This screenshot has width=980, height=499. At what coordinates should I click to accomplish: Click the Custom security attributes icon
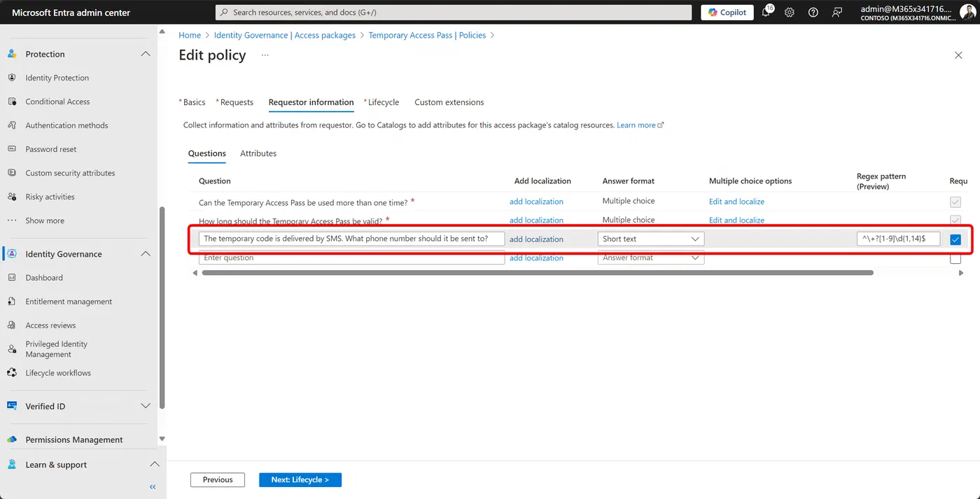coord(12,173)
